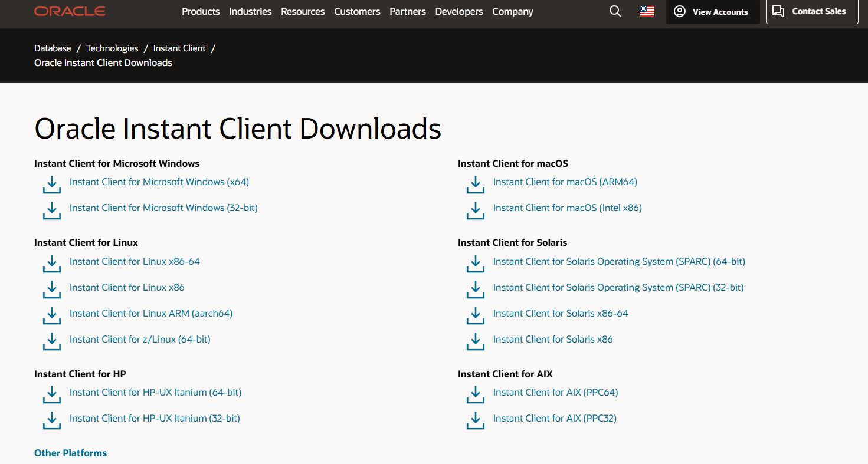Click the Oracle logo
This screenshot has height=464, width=868.
coord(70,12)
